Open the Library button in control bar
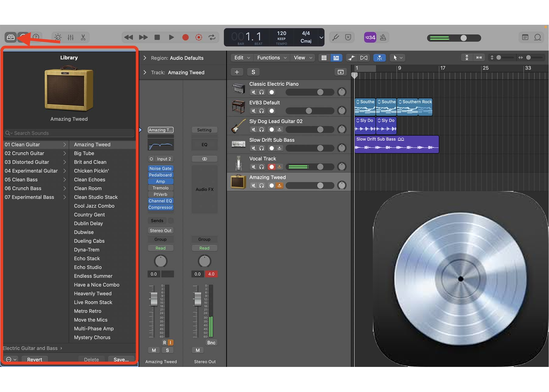Image resolution: width=549 pixels, height=392 pixels. 11,37
